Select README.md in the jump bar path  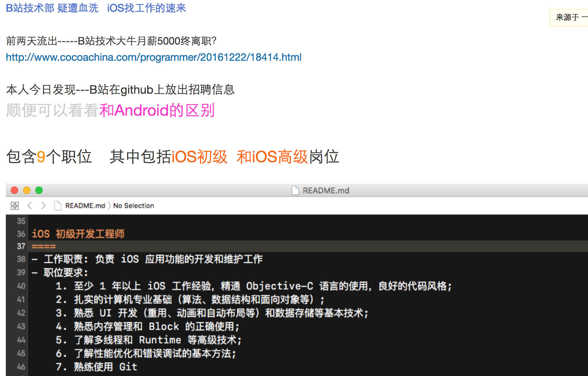click(85, 206)
